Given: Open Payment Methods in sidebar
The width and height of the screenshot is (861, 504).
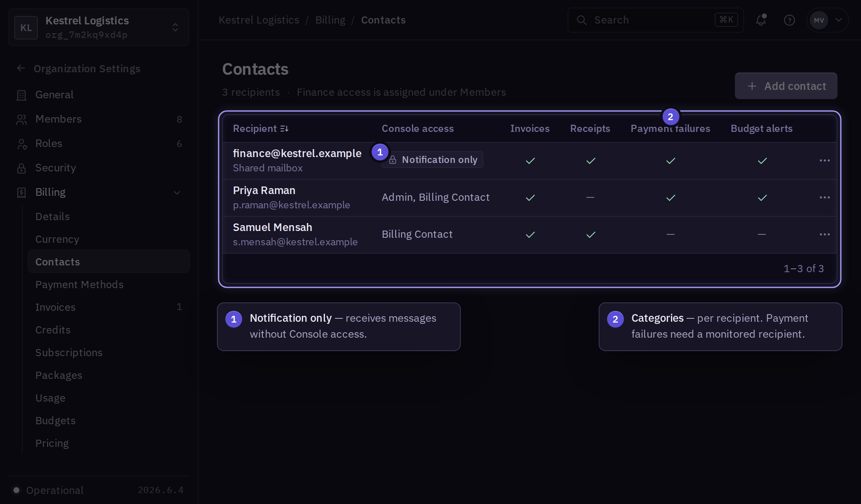Looking at the screenshot, I should click(x=108, y=284).
